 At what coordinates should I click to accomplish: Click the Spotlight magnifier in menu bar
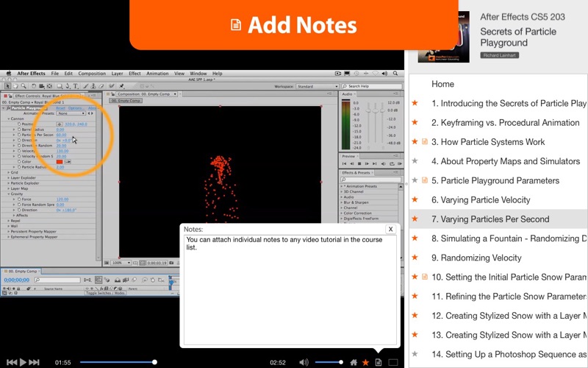point(395,74)
